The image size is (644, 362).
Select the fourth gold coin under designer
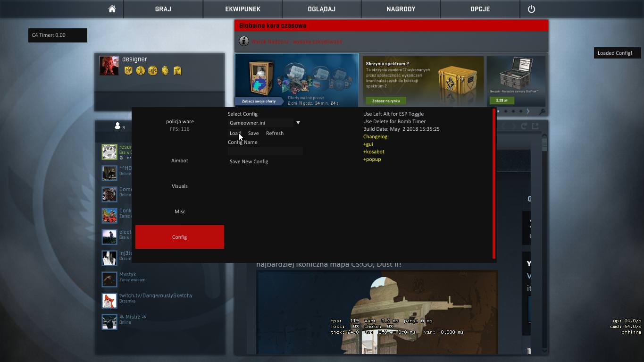(165, 71)
